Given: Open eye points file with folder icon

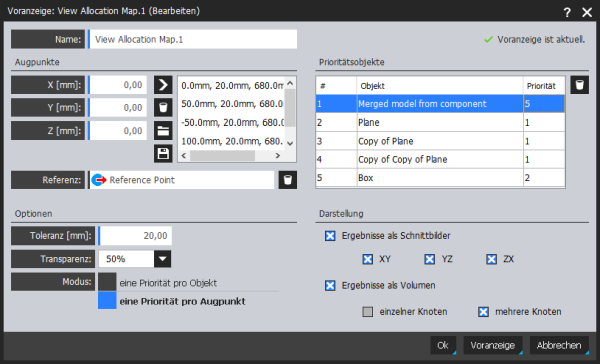Looking at the screenshot, I should [x=163, y=131].
